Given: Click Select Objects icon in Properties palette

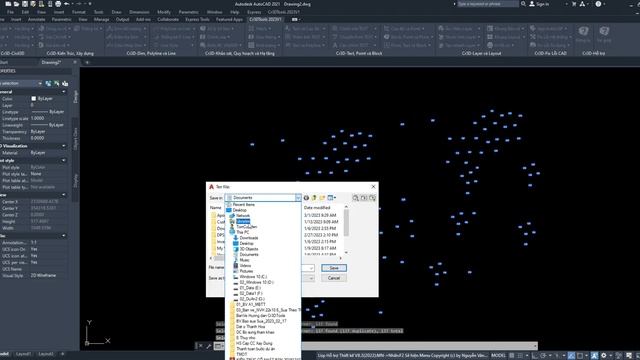Looking at the screenshot, I should pos(56,83).
